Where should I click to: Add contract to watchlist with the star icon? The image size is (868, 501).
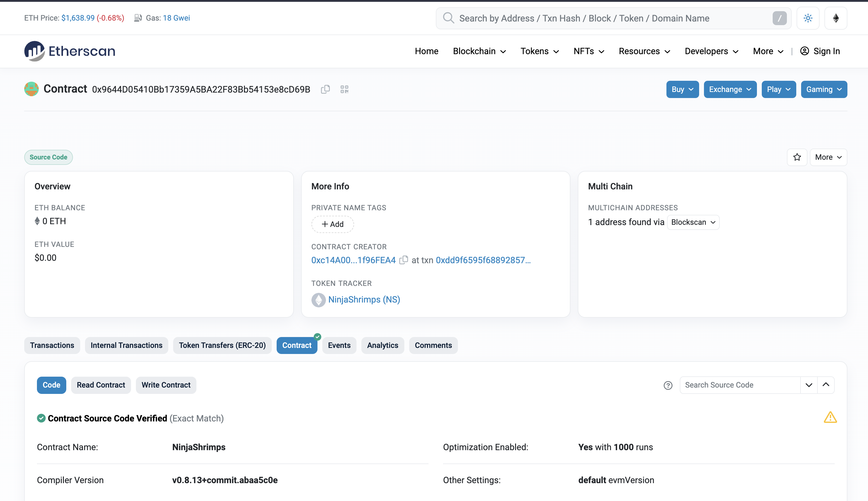pos(797,157)
